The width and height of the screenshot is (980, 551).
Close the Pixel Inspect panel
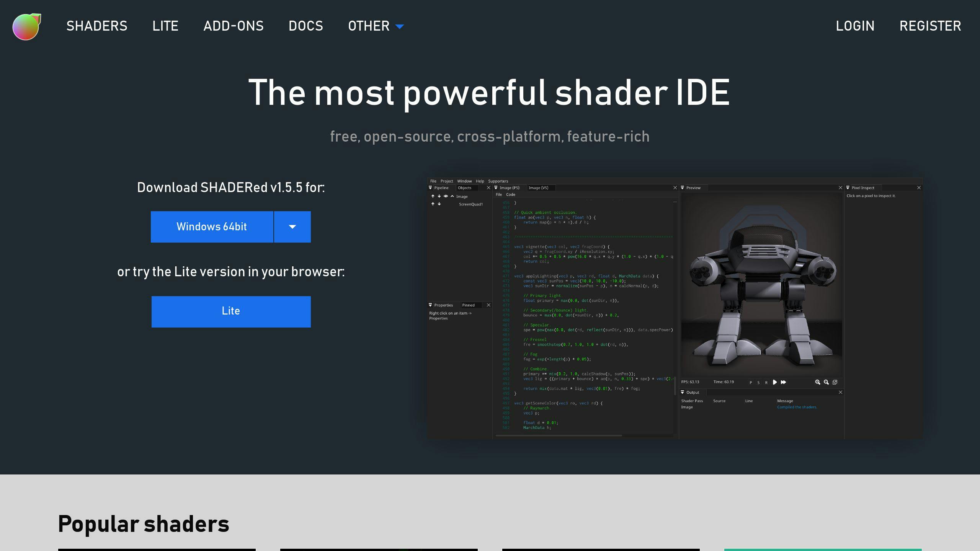[919, 188]
